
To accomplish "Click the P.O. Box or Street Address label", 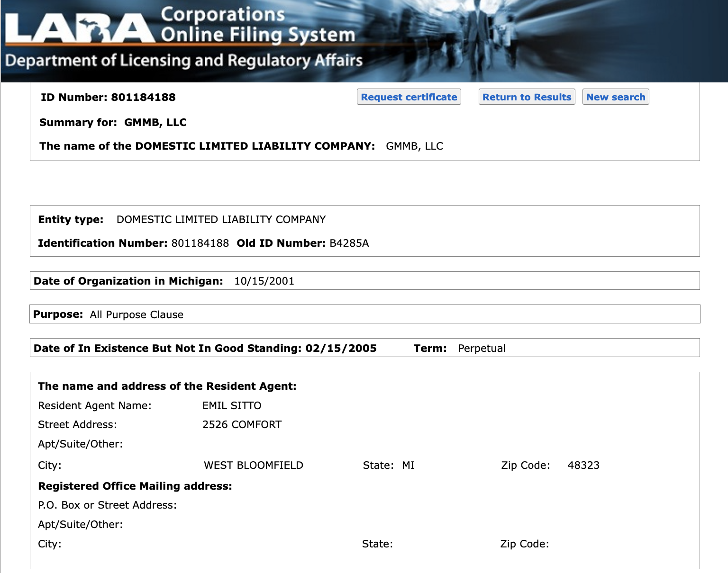I will click(x=107, y=505).
